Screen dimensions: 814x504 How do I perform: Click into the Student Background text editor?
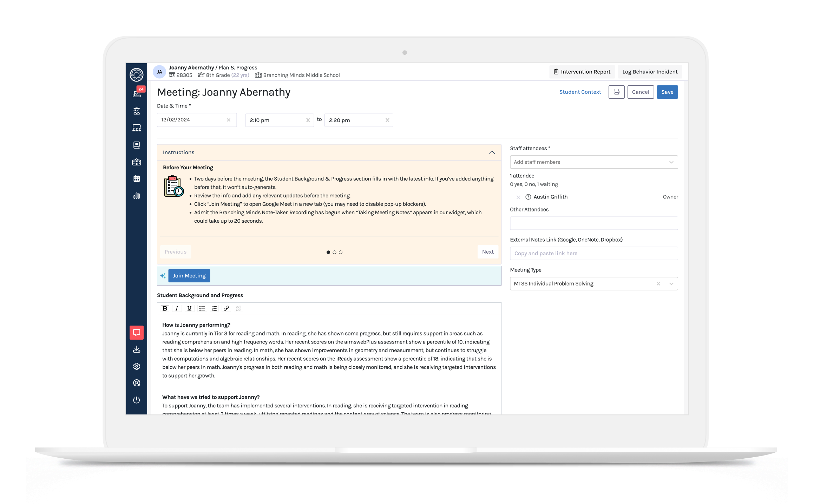click(x=329, y=364)
